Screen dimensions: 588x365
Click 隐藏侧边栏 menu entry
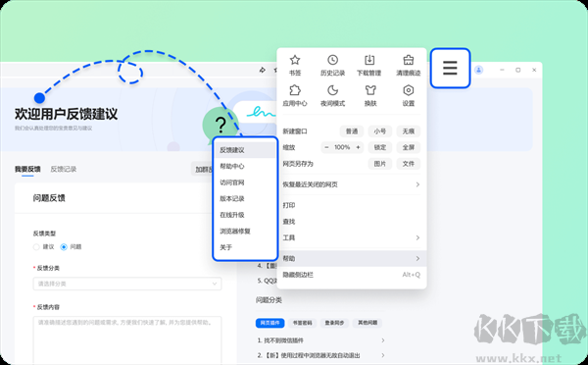352,275
